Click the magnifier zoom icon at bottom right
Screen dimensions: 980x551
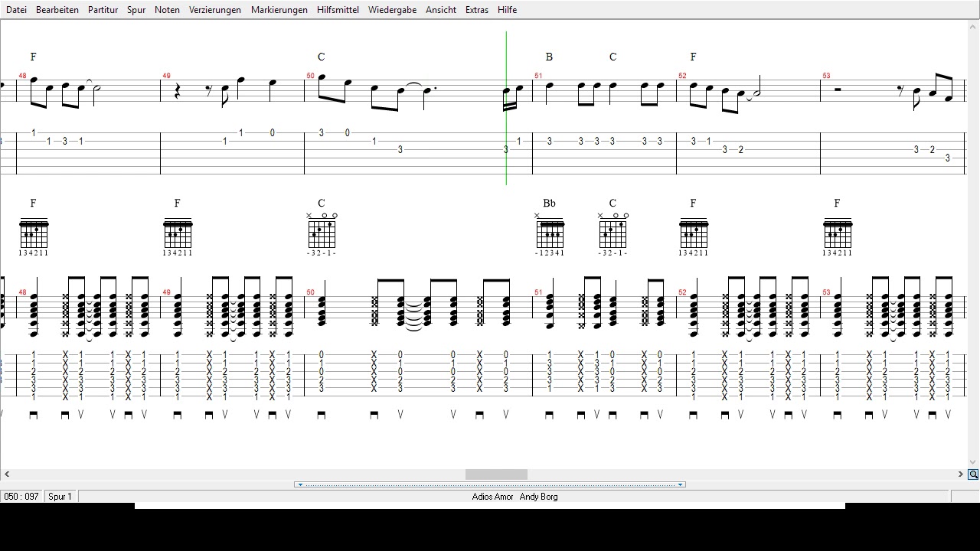pyautogui.click(x=973, y=474)
